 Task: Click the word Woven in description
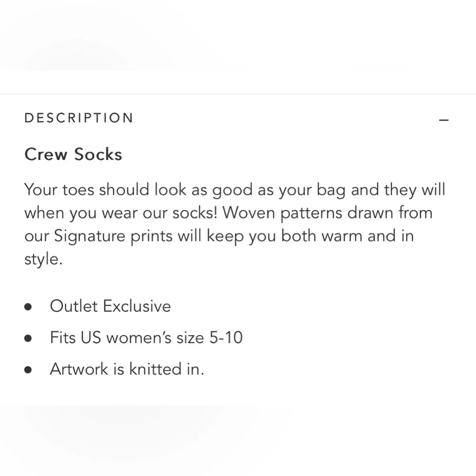pos(248,213)
